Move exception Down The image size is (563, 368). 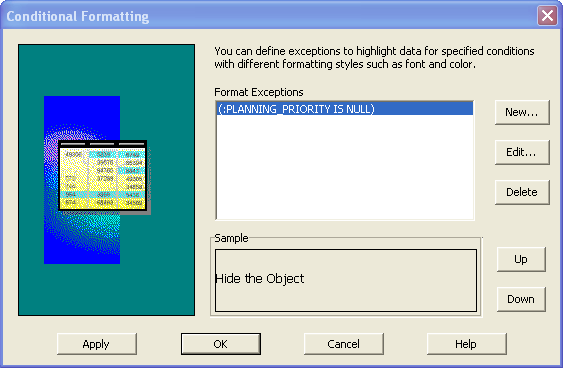pyautogui.click(x=521, y=299)
